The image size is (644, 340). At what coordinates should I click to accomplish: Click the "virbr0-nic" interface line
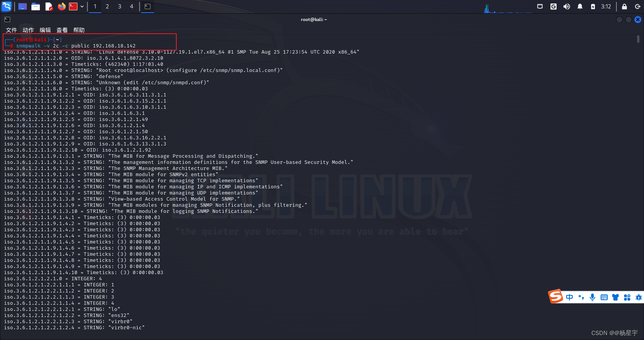click(x=74, y=328)
